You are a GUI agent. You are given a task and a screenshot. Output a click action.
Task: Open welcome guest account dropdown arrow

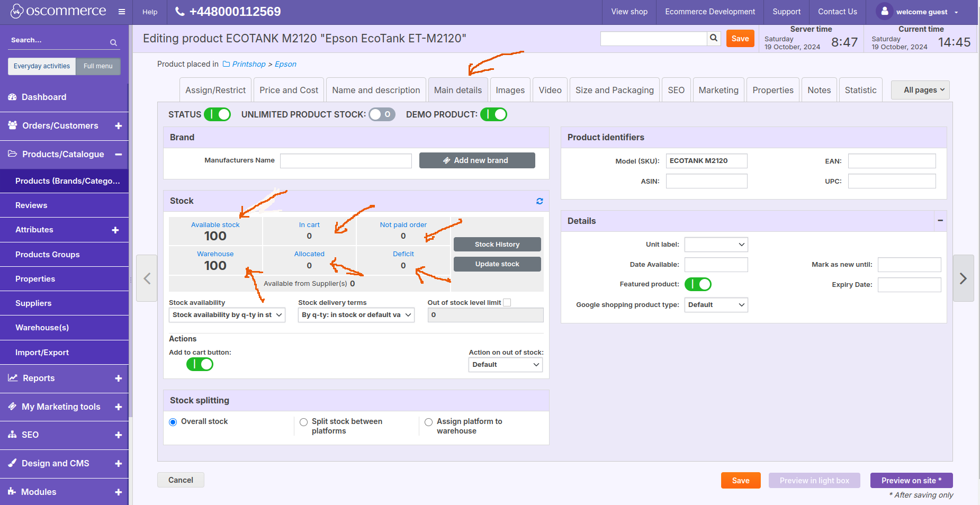956,12
